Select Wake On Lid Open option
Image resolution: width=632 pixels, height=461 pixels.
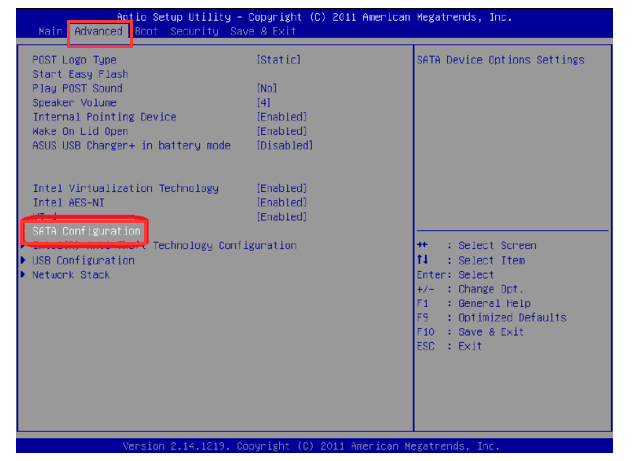point(80,131)
